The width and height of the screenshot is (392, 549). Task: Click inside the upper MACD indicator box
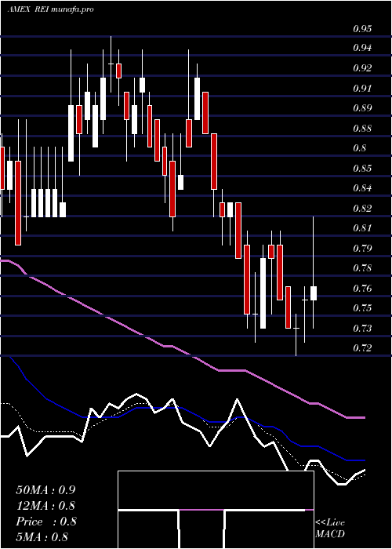[216, 490]
